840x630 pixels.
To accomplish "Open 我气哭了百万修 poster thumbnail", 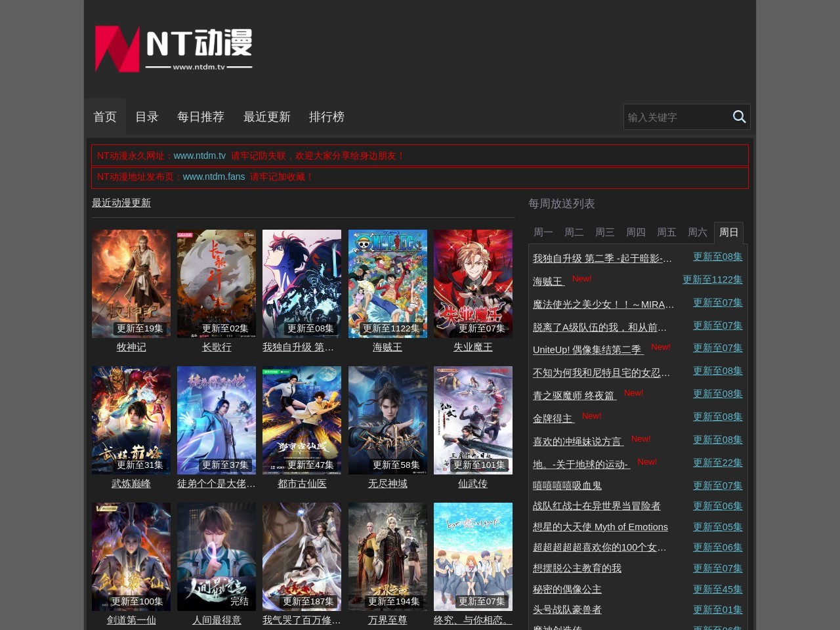I will pos(302,556).
